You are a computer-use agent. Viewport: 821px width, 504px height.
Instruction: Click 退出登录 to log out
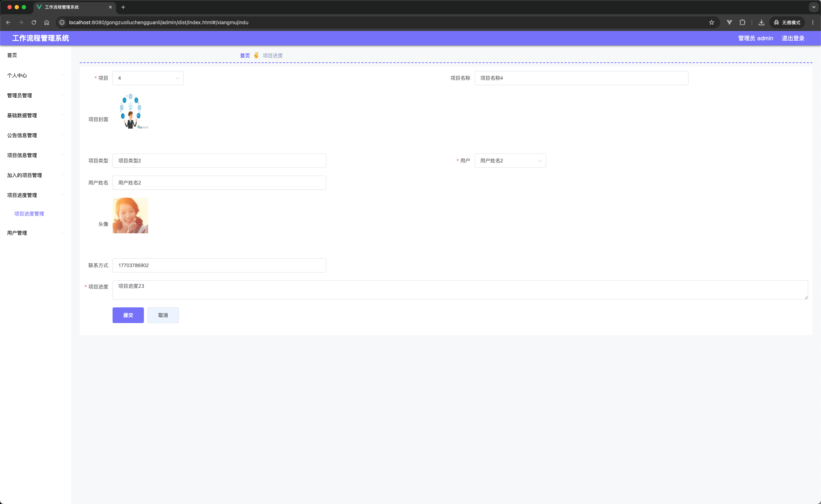[x=793, y=38]
